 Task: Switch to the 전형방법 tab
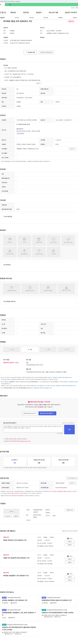click(x=60, y=18)
